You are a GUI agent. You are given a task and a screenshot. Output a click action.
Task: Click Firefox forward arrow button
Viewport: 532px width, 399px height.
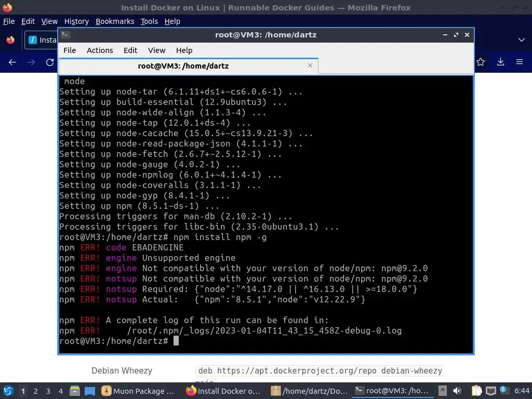click(x=31, y=62)
